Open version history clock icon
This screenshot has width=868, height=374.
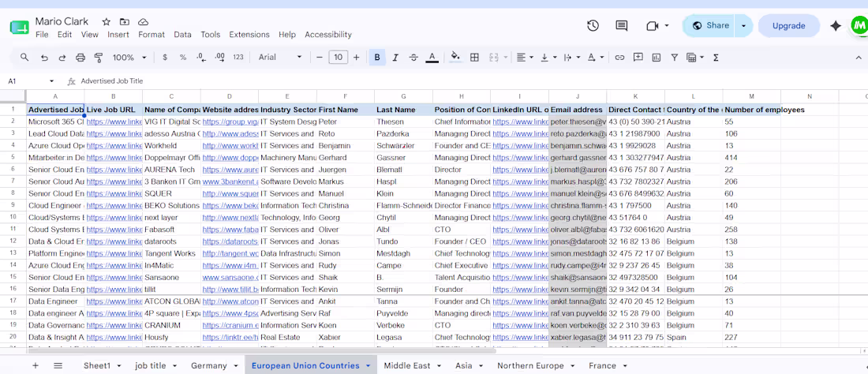pos(593,25)
